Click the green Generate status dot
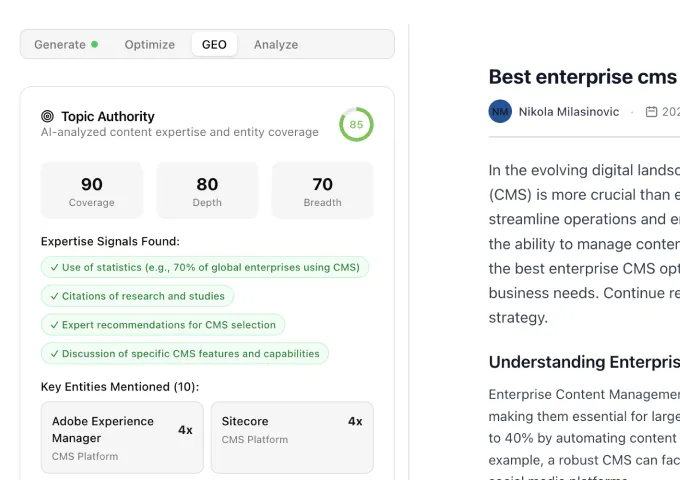680x480 pixels. click(95, 44)
